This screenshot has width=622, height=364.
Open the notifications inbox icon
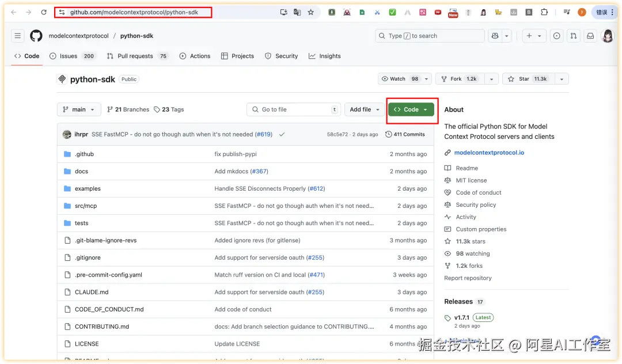[x=590, y=36]
